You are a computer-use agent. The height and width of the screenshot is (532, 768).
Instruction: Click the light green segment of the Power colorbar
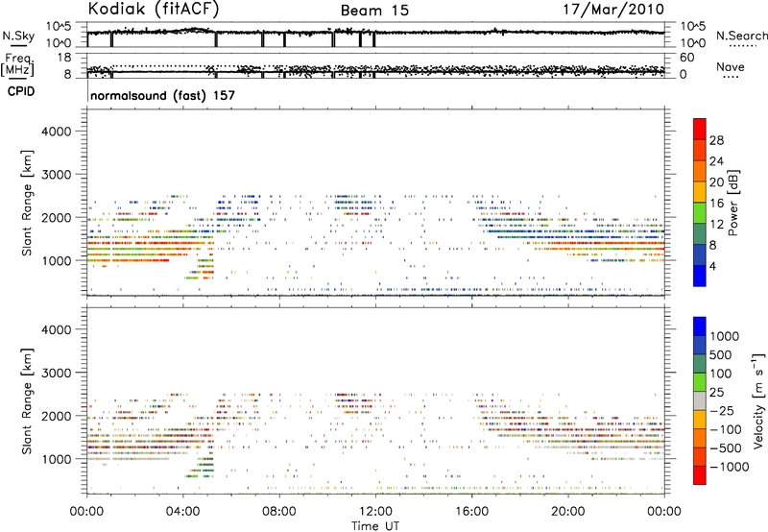700,212
